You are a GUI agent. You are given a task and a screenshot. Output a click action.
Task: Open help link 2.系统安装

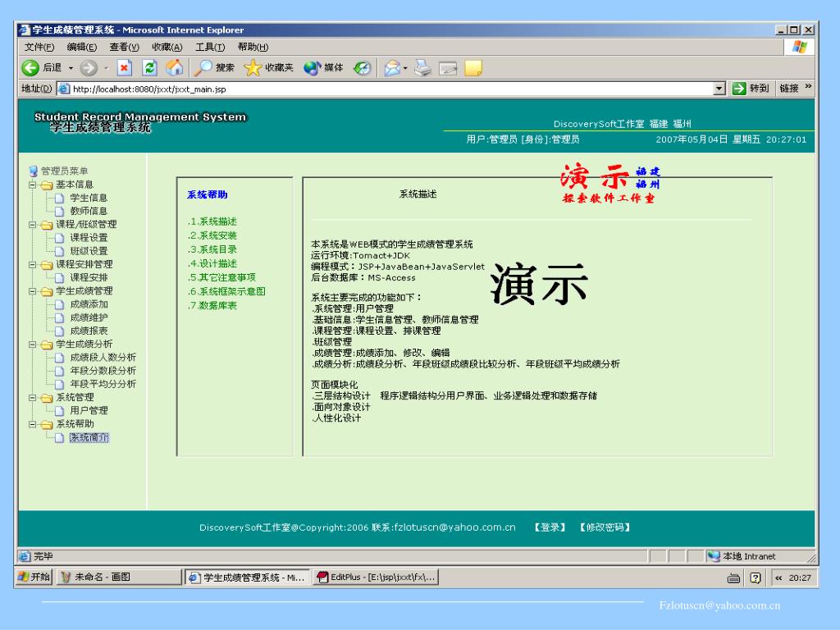[212, 235]
